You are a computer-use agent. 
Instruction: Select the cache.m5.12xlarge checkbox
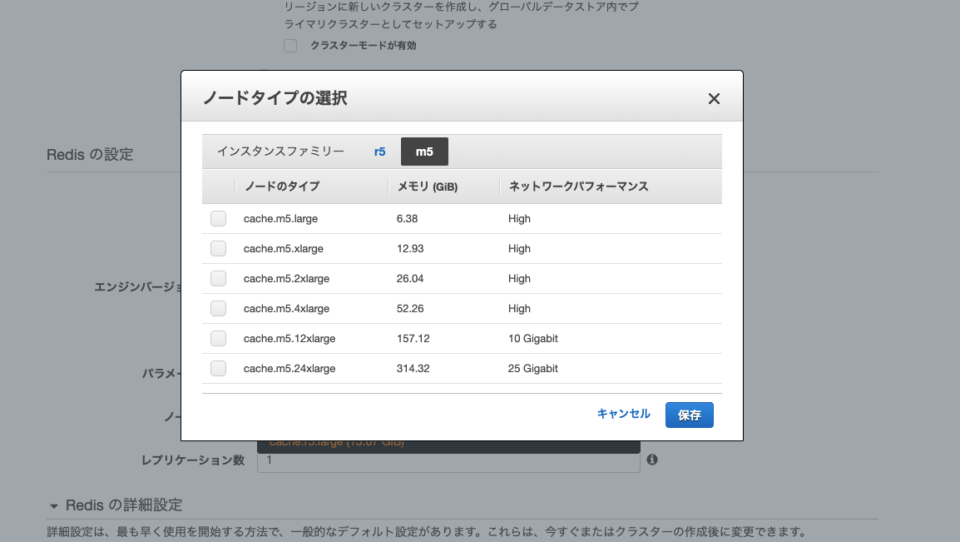coord(218,338)
